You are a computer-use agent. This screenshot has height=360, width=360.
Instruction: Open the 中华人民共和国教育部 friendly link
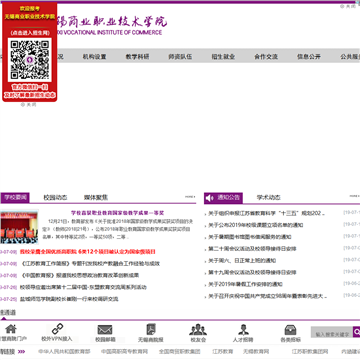pyautogui.click(x=64, y=351)
